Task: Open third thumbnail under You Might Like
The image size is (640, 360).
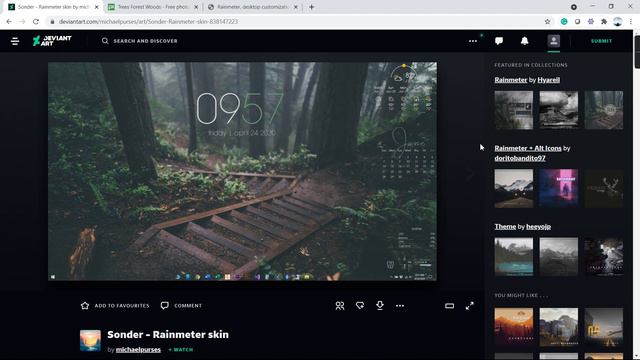Action: coord(604,327)
